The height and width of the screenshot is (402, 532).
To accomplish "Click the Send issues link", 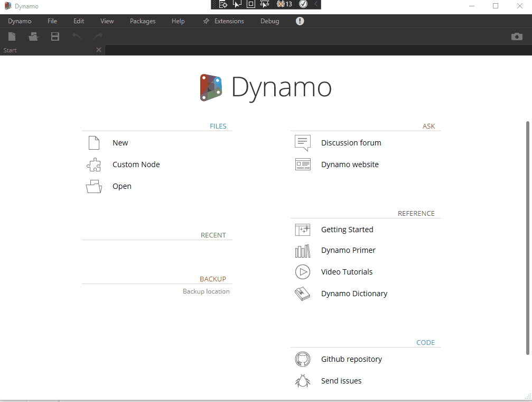I will (x=341, y=381).
